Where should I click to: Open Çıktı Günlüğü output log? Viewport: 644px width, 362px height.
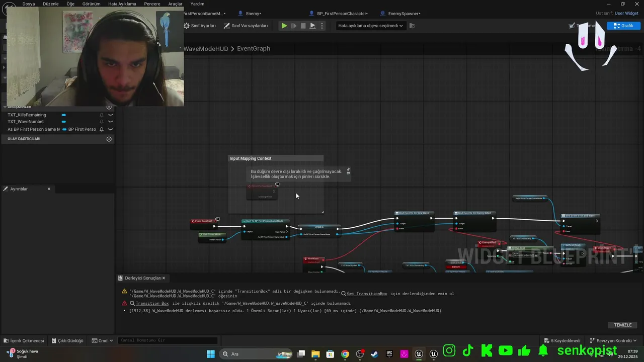[67, 340]
